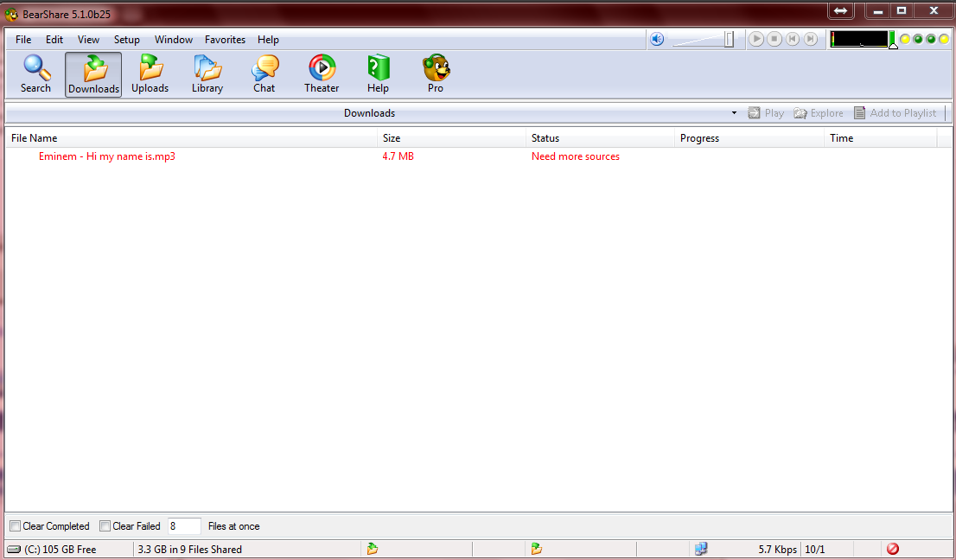Click the Pro bear icon
956x560 pixels.
[x=436, y=73]
